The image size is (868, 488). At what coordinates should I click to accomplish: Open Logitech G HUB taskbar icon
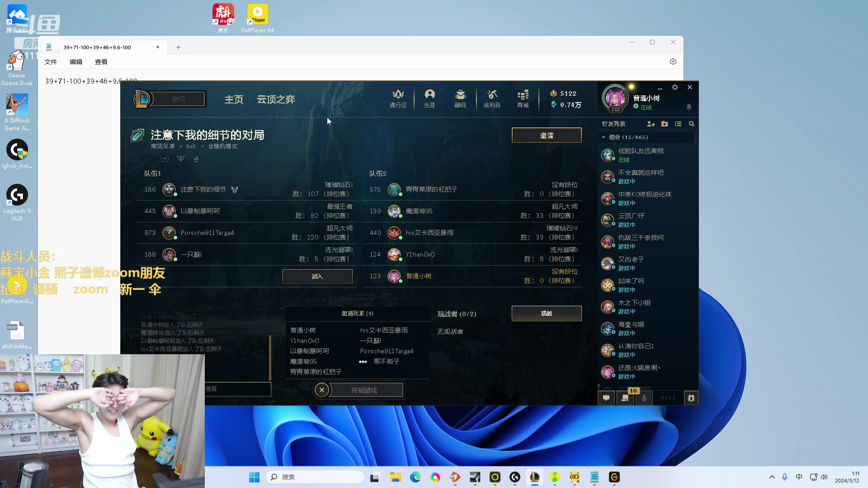point(515,477)
